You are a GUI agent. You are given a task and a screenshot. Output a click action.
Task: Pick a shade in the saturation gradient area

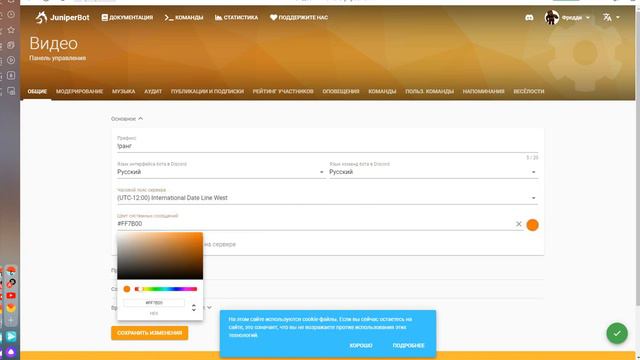(x=160, y=256)
